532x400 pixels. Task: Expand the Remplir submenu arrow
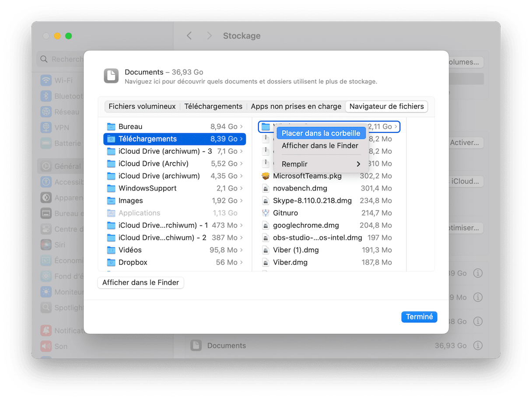(358, 164)
